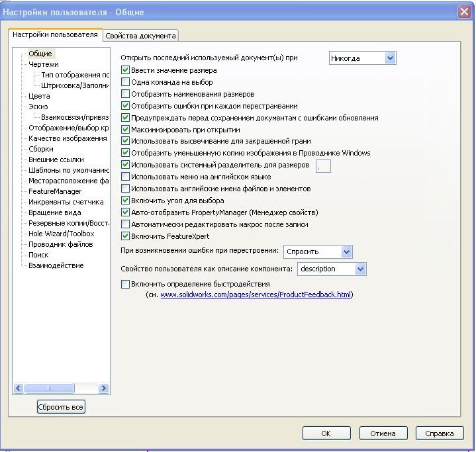Toggle thumbnail in 'Проводнике Windows' checkbox
This screenshot has height=452, width=476.
tap(125, 153)
